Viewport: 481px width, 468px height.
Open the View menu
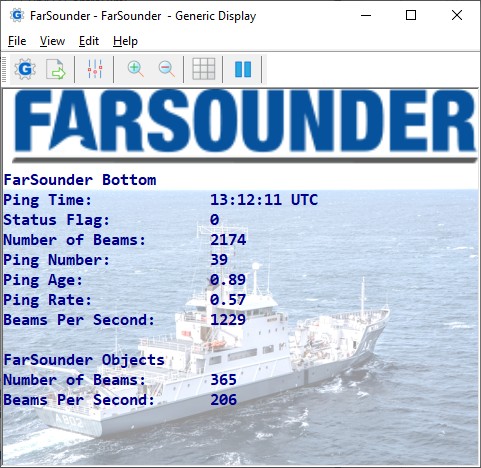pos(52,41)
